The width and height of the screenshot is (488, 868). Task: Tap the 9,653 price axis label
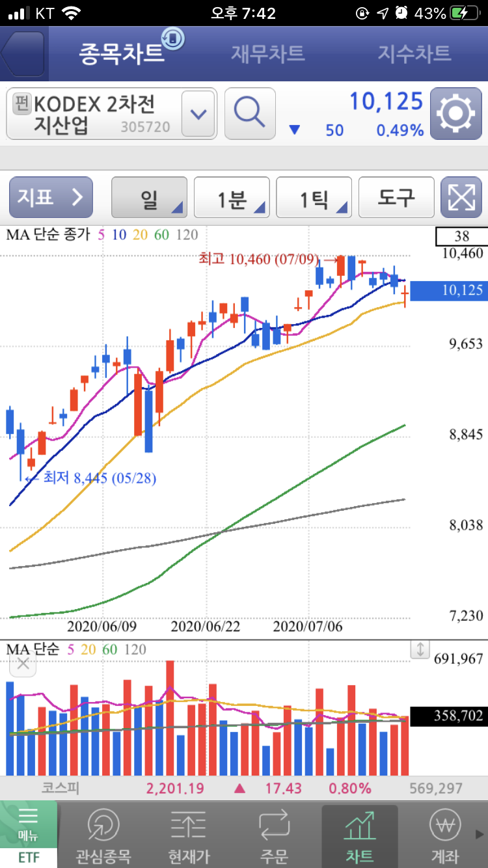coord(467,344)
